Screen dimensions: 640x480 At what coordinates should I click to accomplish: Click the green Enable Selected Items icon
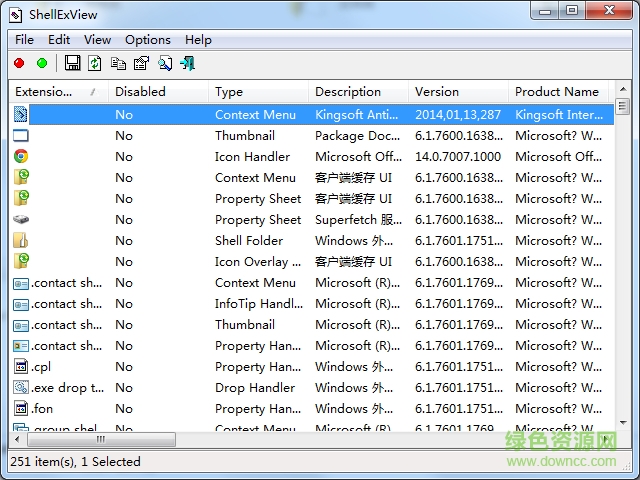point(42,63)
